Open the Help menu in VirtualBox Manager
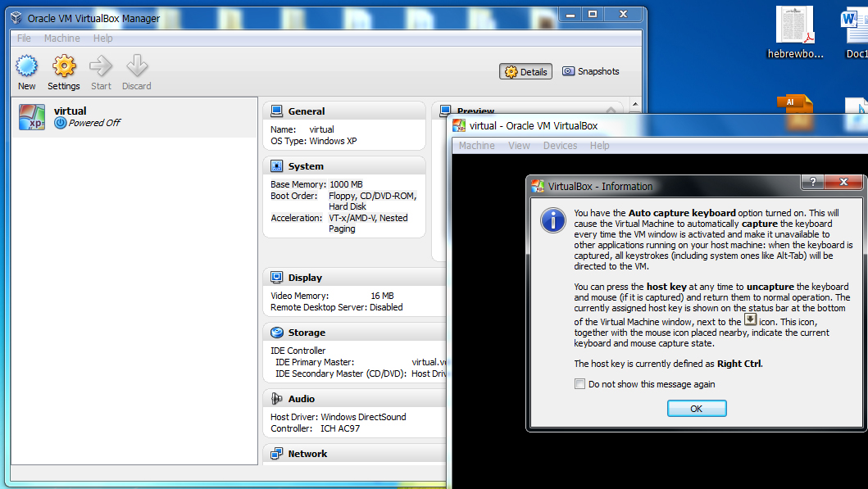The image size is (868, 489). click(103, 38)
